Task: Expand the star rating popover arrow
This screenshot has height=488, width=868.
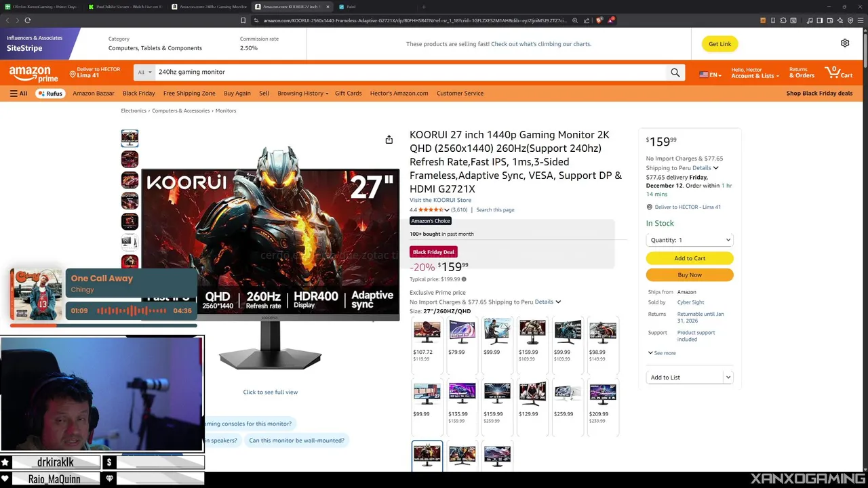Action: [447, 210]
